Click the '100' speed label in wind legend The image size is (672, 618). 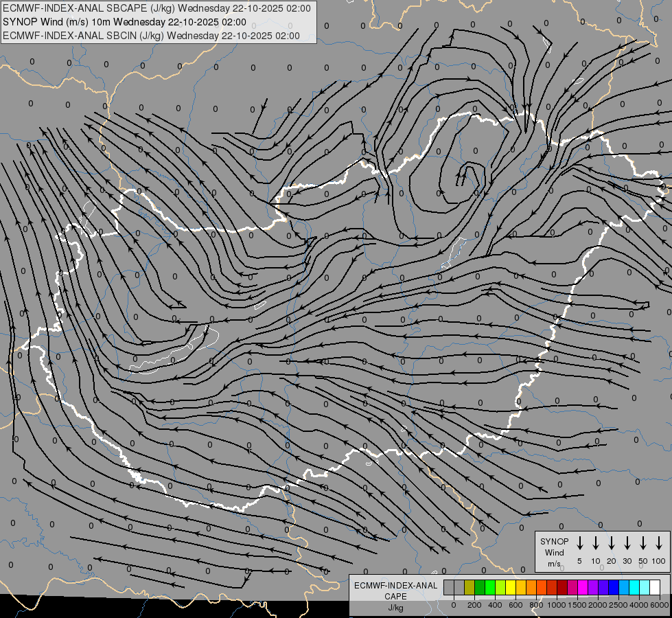click(659, 561)
